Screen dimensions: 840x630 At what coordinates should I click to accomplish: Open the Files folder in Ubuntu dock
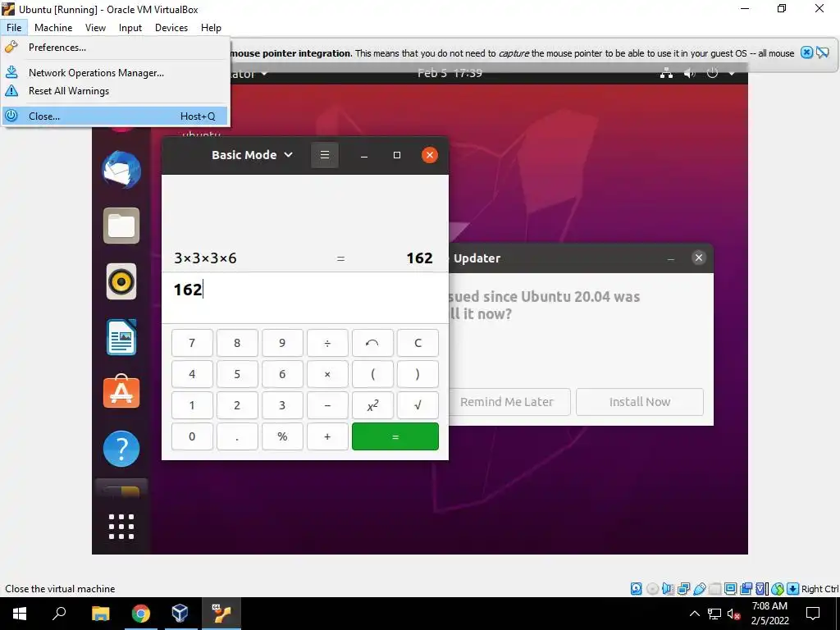coord(121,226)
